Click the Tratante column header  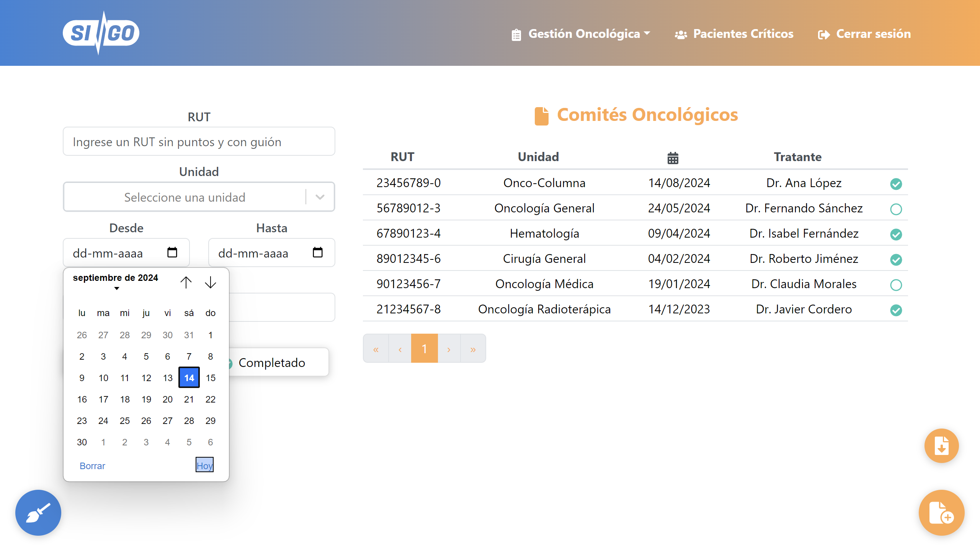tap(798, 157)
